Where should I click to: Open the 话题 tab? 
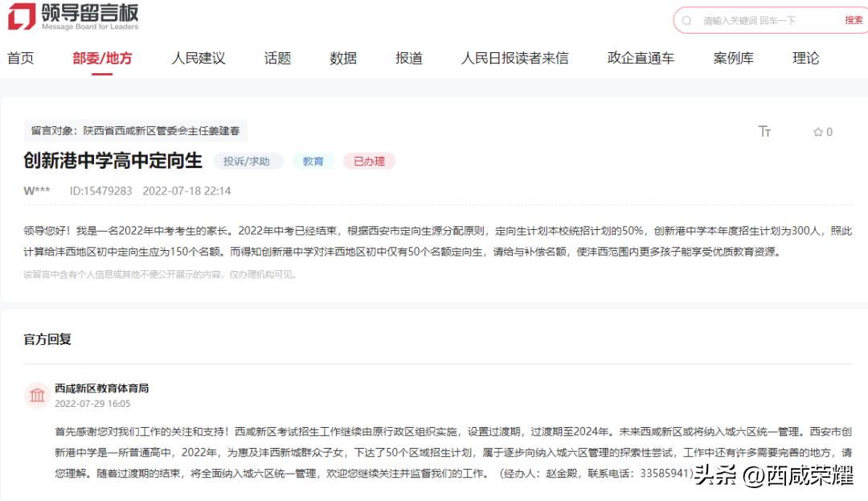(277, 57)
